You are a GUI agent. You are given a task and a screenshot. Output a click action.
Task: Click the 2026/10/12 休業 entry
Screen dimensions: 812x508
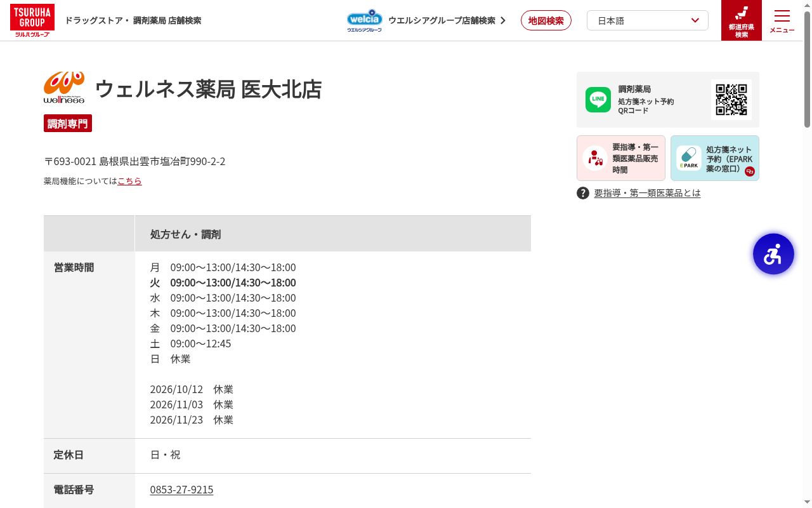(192, 389)
